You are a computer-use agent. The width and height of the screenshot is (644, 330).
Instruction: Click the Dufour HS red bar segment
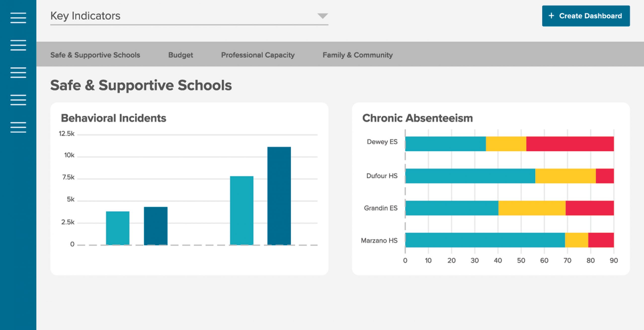tap(605, 176)
